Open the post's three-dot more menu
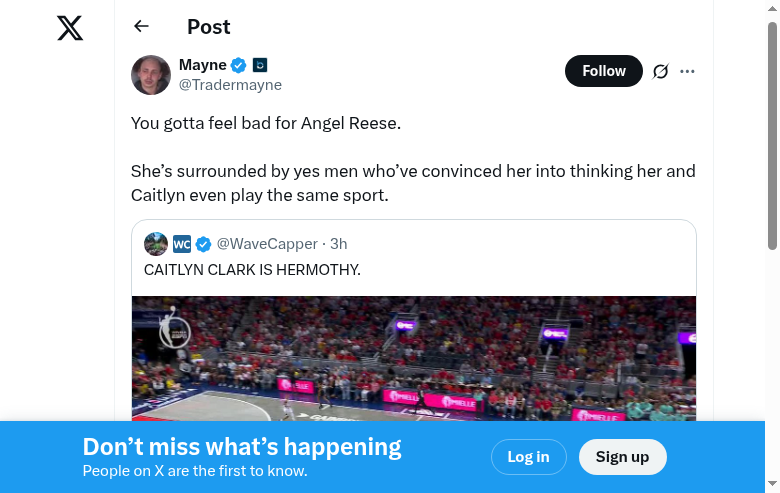Image resolution: width=780 pixels, height=493 pixels. (x=687, y=71)
